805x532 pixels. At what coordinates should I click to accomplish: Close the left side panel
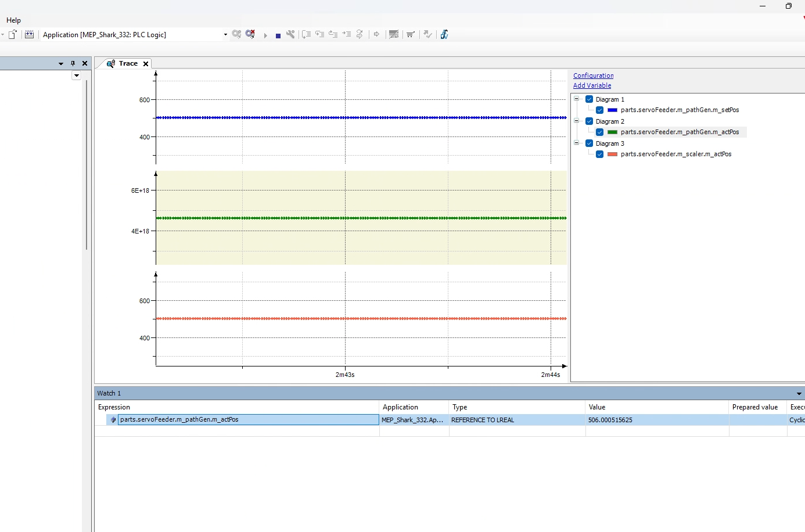pyautogui.click(x=85, y=63)
